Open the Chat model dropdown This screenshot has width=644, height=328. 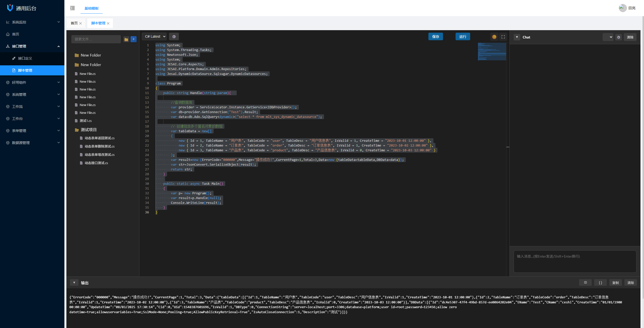pyautogui.click(x=608, y=37)
